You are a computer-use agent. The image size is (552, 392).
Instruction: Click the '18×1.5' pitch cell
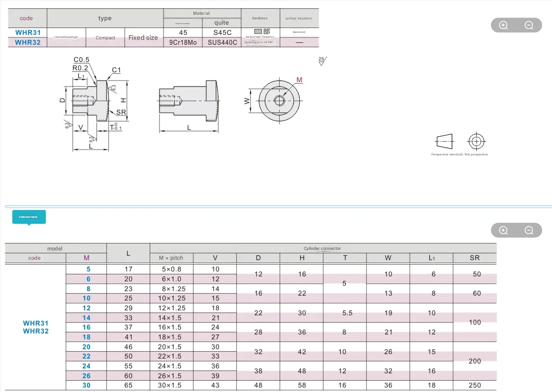coord(171,337)
